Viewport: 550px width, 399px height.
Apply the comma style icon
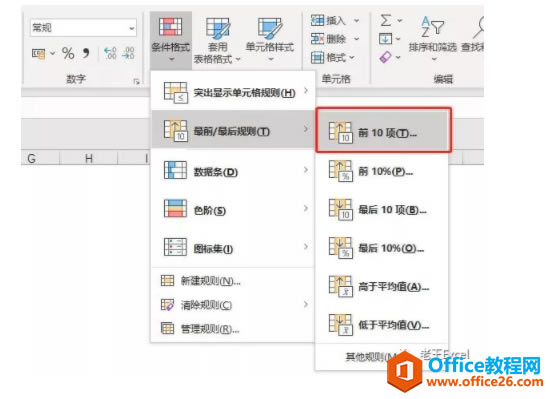(x=86, y=53)
